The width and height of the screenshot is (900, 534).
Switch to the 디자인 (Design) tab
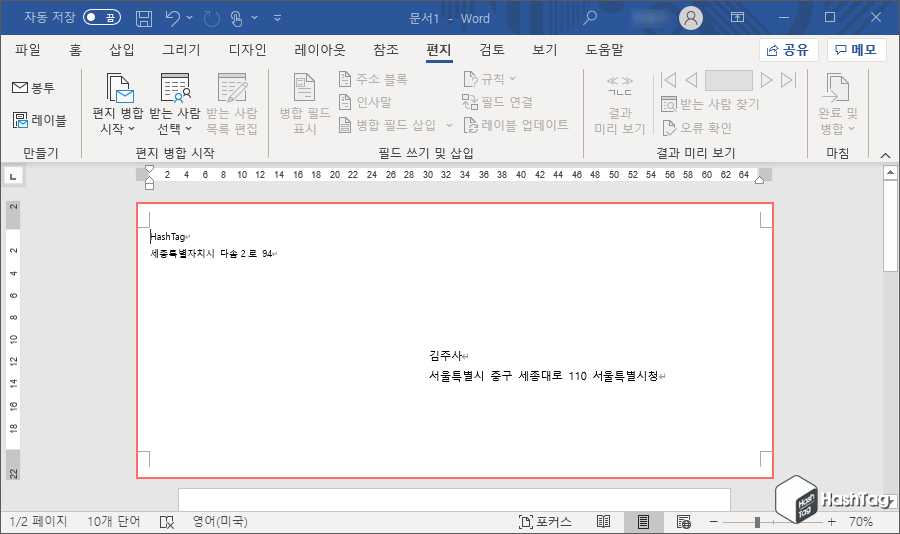247,50
